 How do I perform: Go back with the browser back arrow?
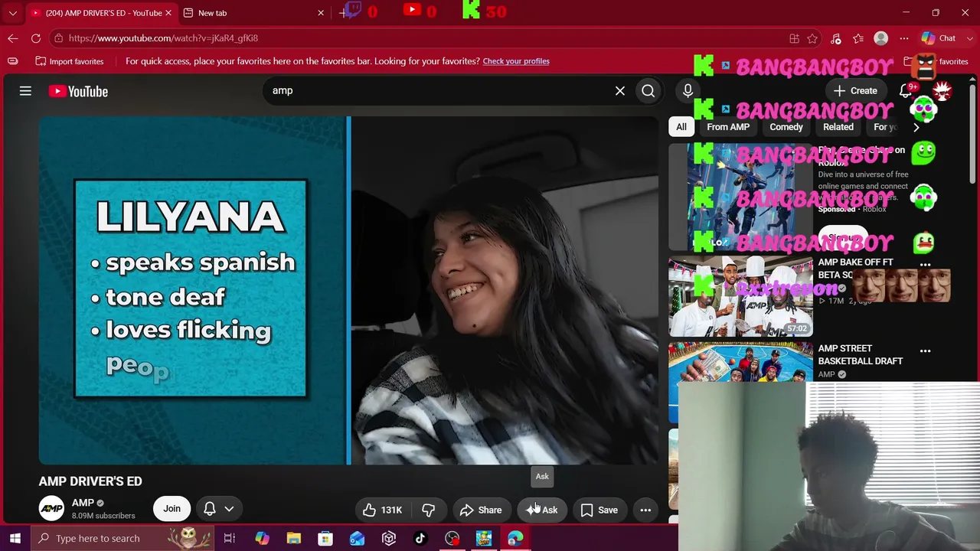pyautogui.click(x=13, y=38)
